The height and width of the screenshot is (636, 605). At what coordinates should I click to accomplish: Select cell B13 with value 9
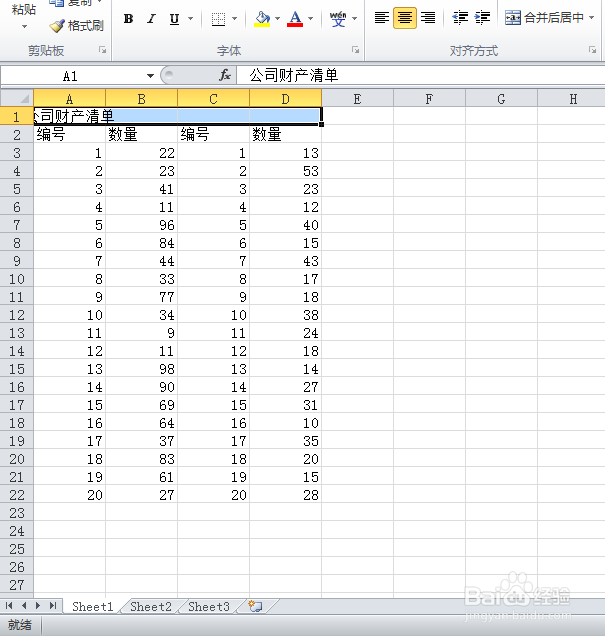(142, 333)
